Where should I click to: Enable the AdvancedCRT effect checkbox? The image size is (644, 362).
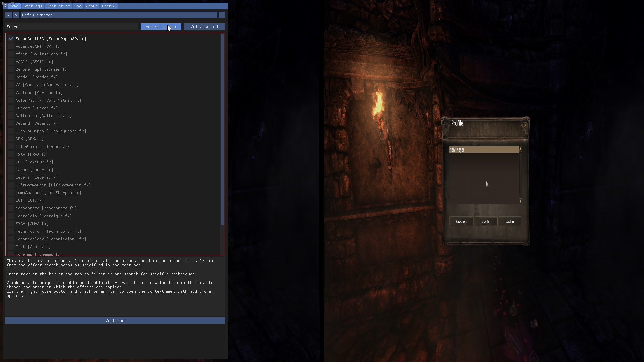click(x=11, y=46)
